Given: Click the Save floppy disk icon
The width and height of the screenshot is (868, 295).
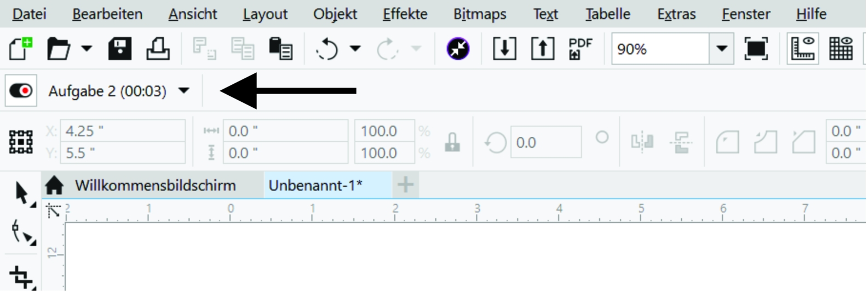Looking at the screenshot, I should (x=119, y=49).
